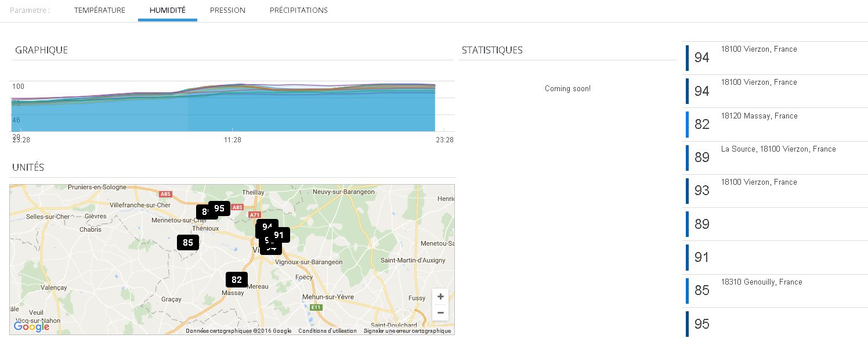
Task: Show the Précipitations tab
Action: [298, 10]
